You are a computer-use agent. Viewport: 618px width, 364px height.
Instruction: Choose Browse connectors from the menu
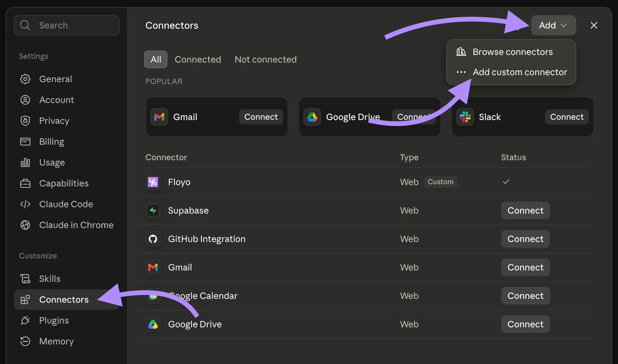pos(511,52)
